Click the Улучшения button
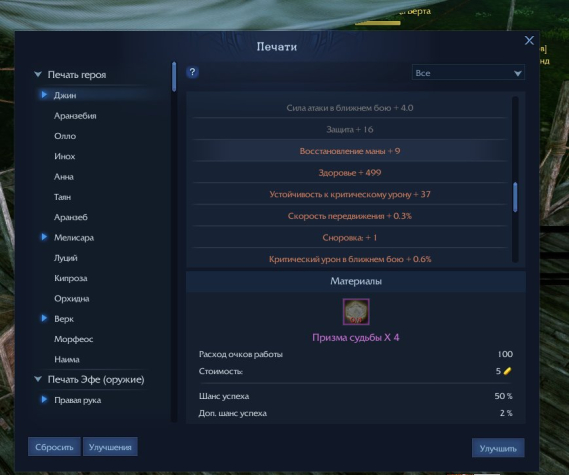The height and width of the screenshot is (475, 569). (x=110, y=447)
